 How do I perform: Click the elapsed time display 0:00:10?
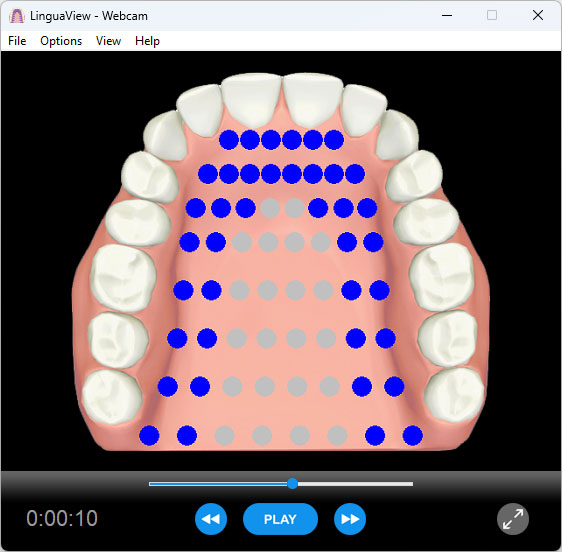pyautogui.click(x=62, y=518)
